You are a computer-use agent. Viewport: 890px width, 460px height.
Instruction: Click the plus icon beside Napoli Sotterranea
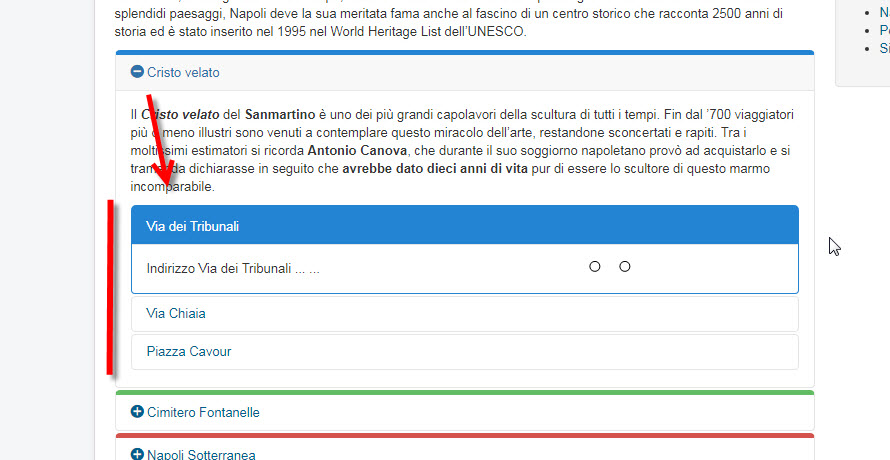[137, 455]
